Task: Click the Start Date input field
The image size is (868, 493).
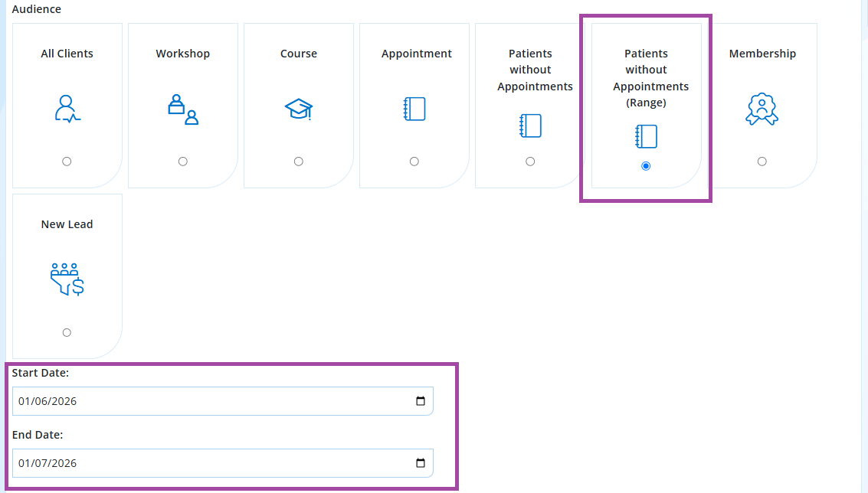Action: click(222, 401)
